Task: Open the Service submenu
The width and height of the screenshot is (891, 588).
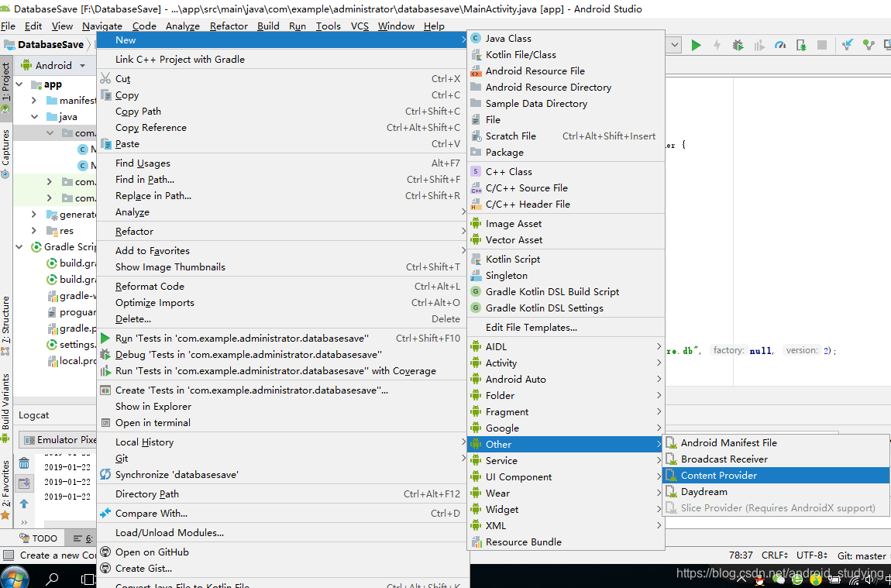Action: point(566,461)
